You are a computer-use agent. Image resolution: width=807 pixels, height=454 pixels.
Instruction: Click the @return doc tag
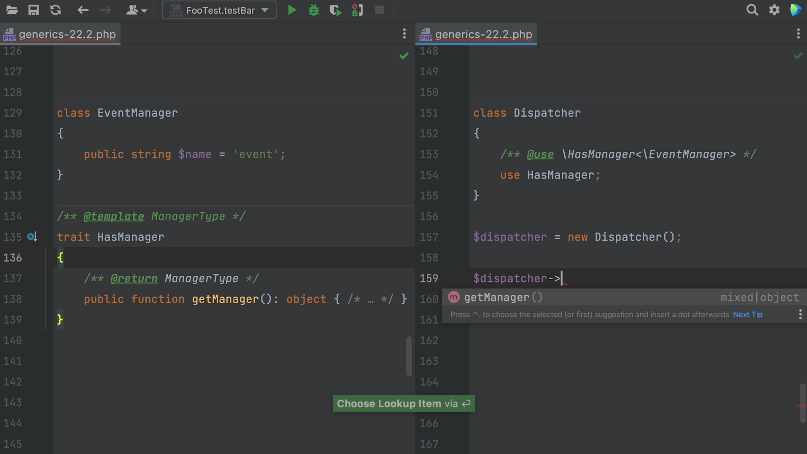point(134,278)
